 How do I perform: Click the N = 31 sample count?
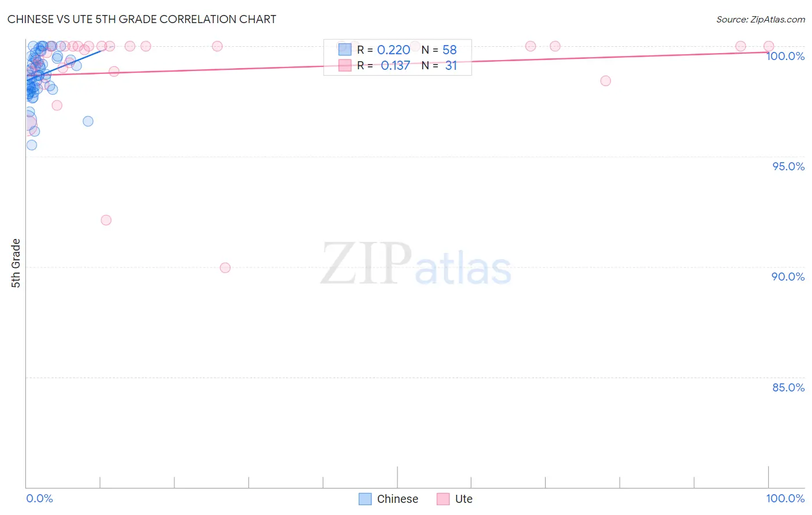click(439, 65)
